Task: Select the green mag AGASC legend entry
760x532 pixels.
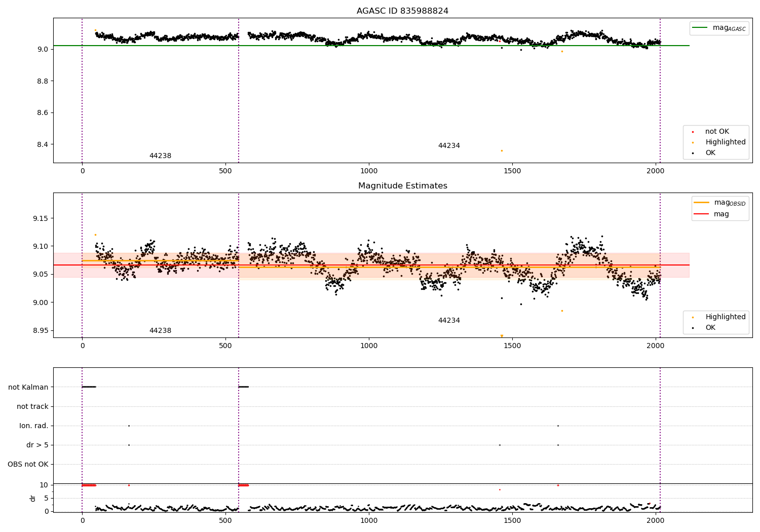Action: tap(719, 28)
